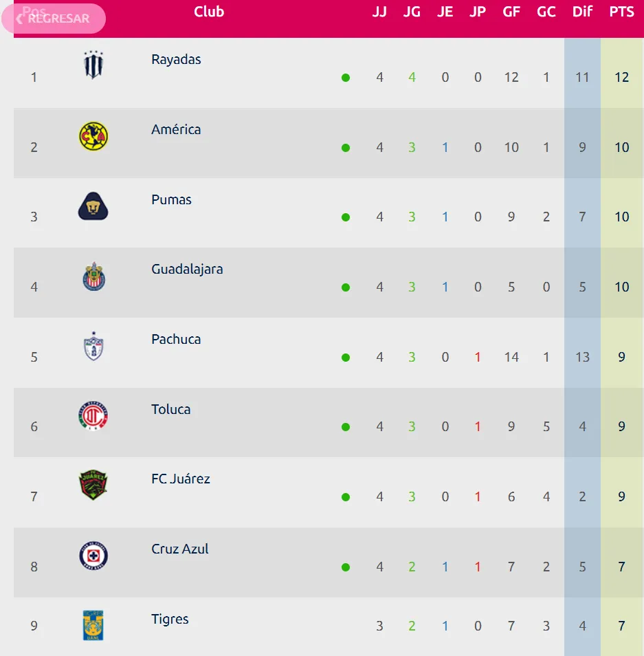Open the Guadalajara team name link
The image size is (644, 656).
click(187, 270)
